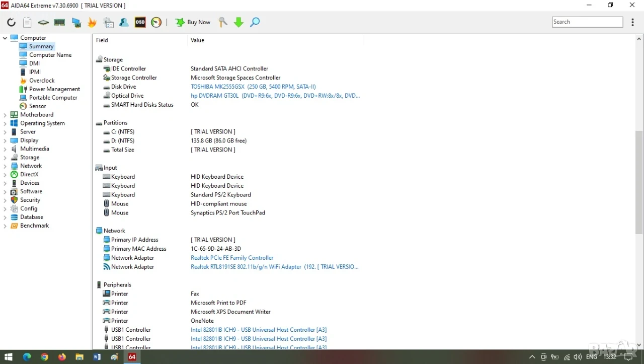Open File Explorer from the taskbar
The image size is (644, 364).
[79, 357]
